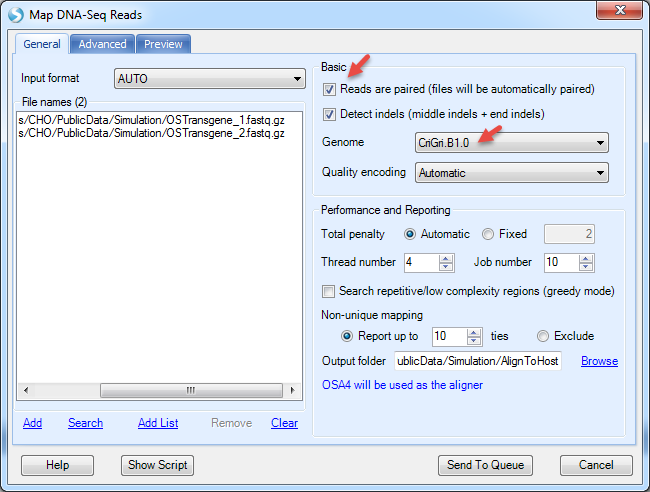Click the Help button
Screen dimensions: 650x492
click(x=57, y=465)
